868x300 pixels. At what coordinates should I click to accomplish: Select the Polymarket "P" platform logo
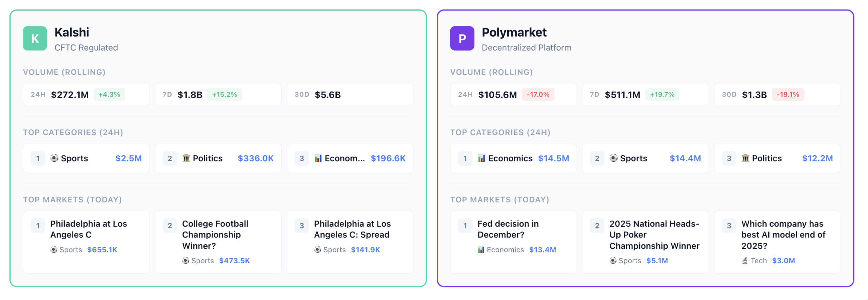pyautogui.click(x=461, y=38)
